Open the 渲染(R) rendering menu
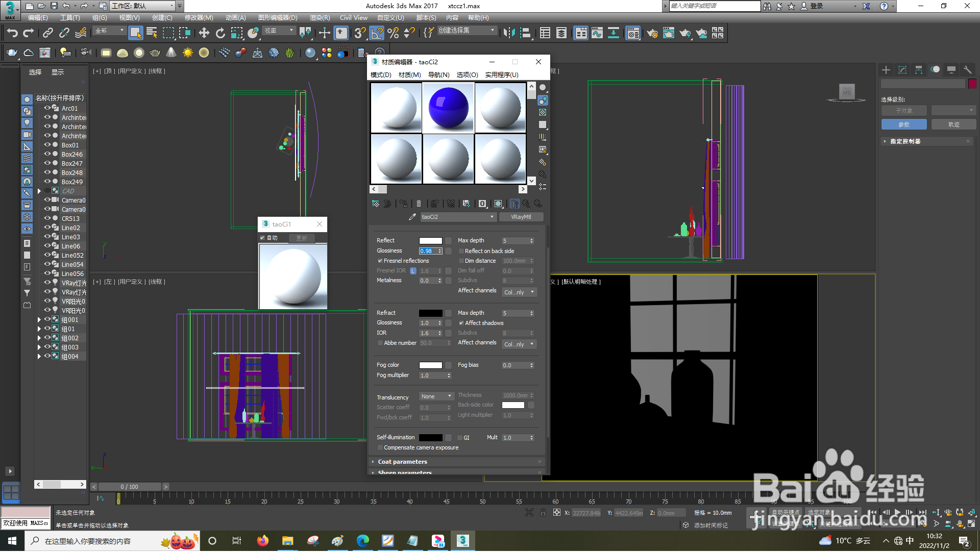The width and height of the screenshot is (980, 552). [x=320, y=18]
